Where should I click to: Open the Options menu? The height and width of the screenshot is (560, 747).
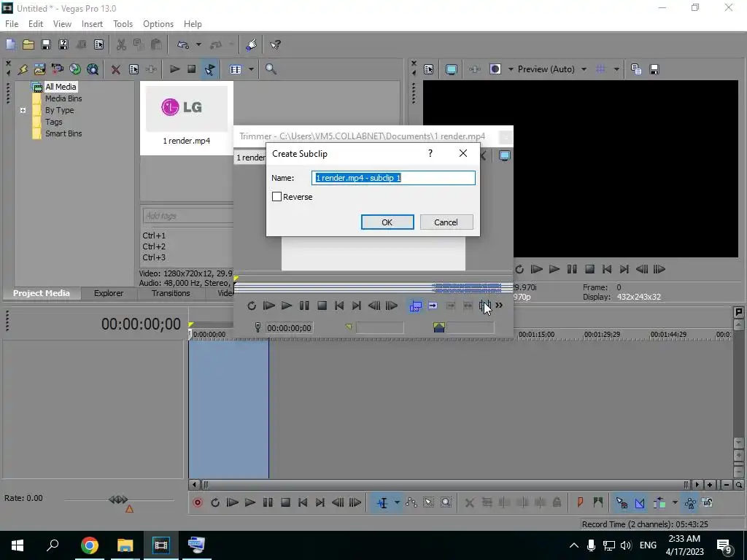coord(158,24)
